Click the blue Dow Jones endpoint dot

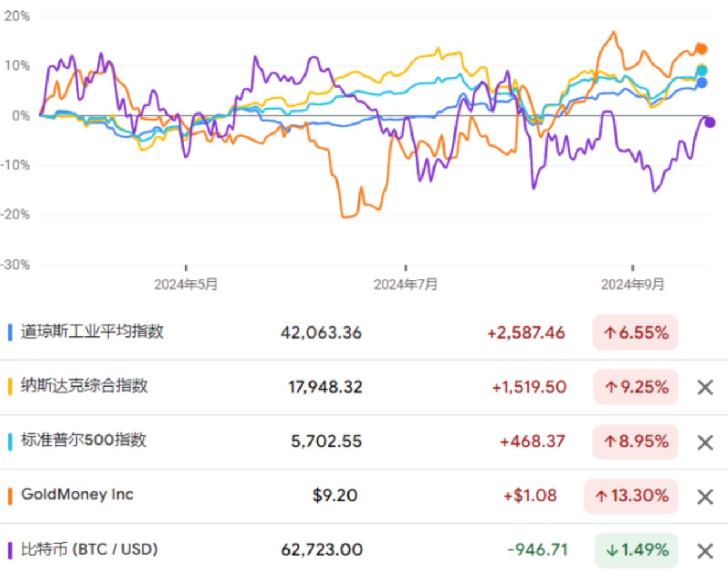pyautogui.click(x=702, y=83)
